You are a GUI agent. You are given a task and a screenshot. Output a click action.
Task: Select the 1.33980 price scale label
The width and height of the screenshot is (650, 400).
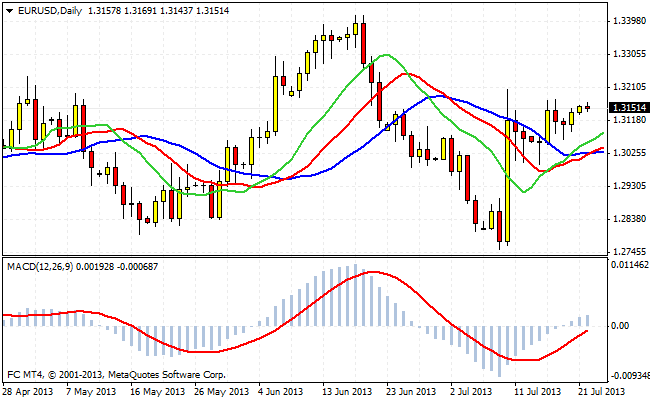point(629,21)
